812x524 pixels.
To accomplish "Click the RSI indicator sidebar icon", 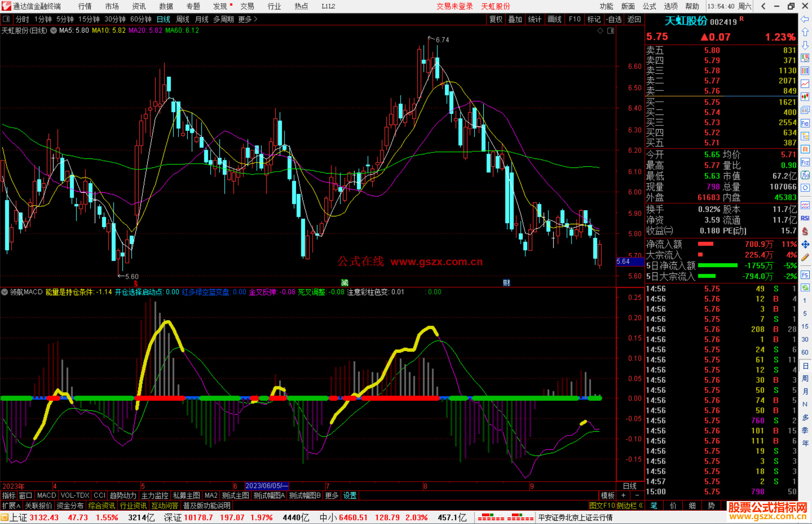I will tap(805, 218).
